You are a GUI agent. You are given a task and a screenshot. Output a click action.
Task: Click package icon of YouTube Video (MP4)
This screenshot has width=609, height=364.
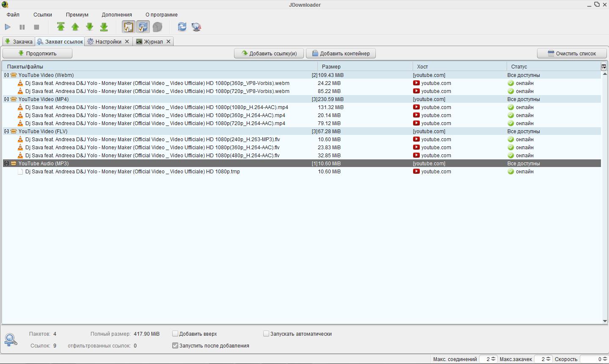[x=14, y=99]
